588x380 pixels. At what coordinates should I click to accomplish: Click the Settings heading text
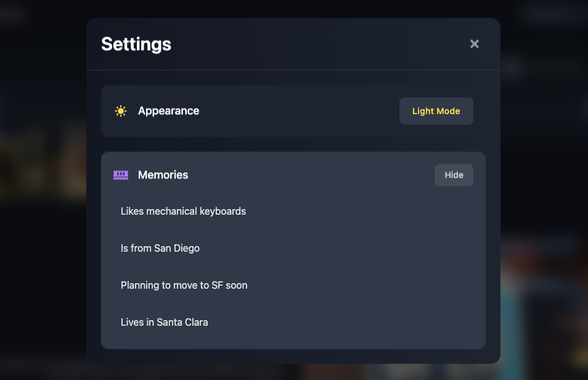tap(136, 44)
